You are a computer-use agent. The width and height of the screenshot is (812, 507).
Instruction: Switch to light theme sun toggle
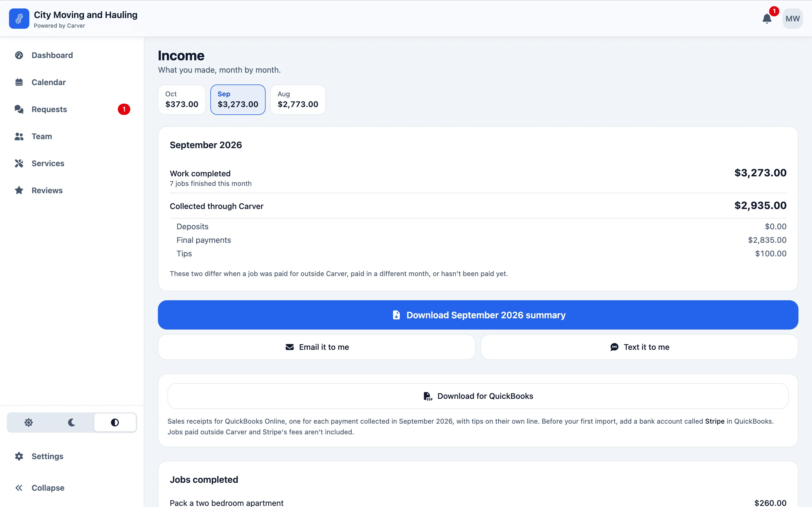coord(28,422)
